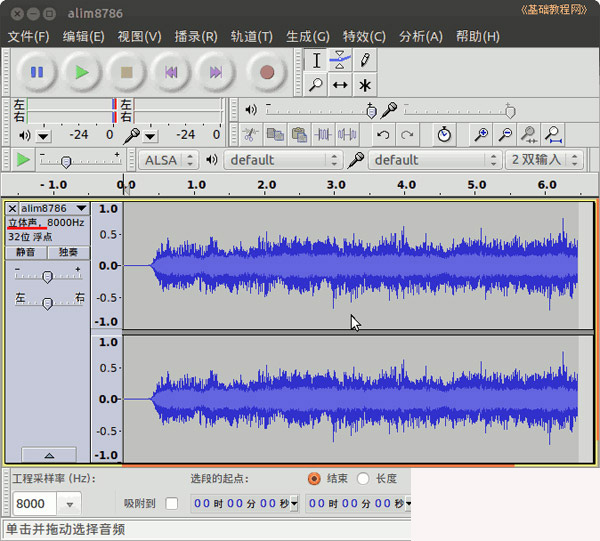Skip to end of the project
Viewport: 600px width, 541px height.
click(215, 72)
